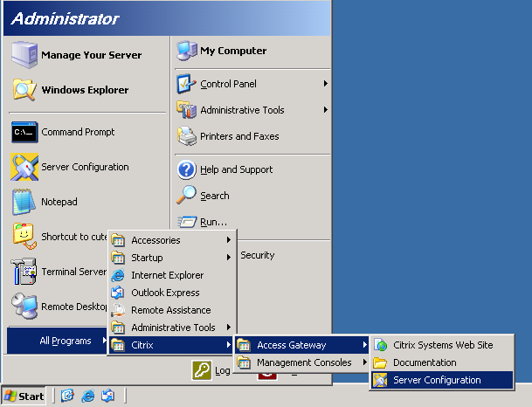Click the Administrative Tools icon in right column
Viewport: 532px width, 407px height.
186,110
